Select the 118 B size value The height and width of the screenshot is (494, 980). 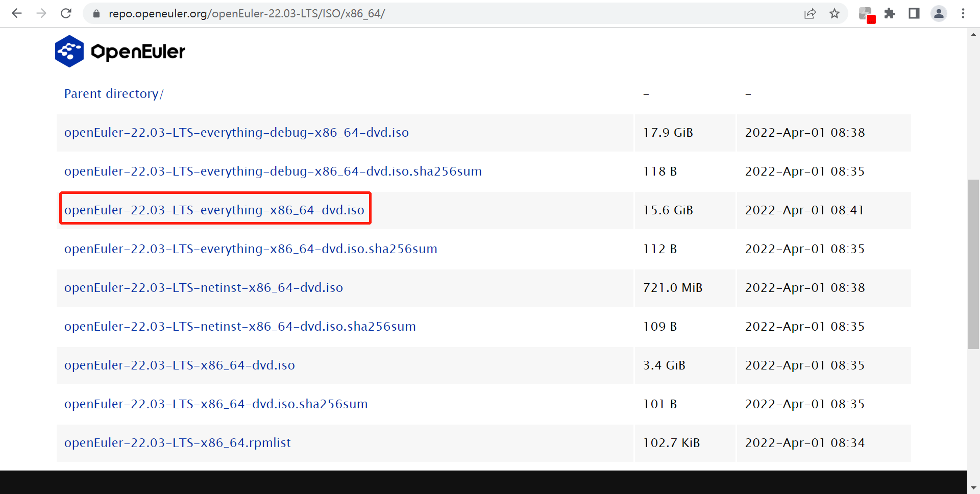coord(660,171)
